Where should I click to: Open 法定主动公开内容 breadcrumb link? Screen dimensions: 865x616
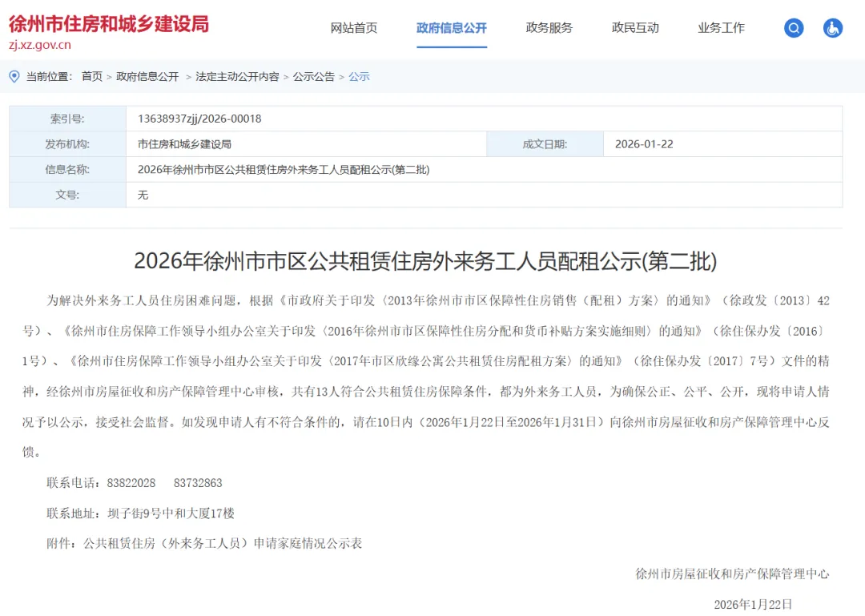click(237, 77)
